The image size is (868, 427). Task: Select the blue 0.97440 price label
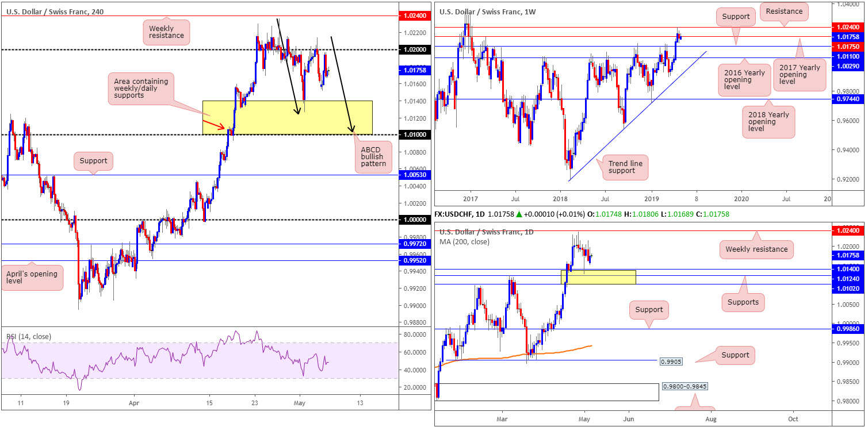pyautogui.click(x=848, y=99)
